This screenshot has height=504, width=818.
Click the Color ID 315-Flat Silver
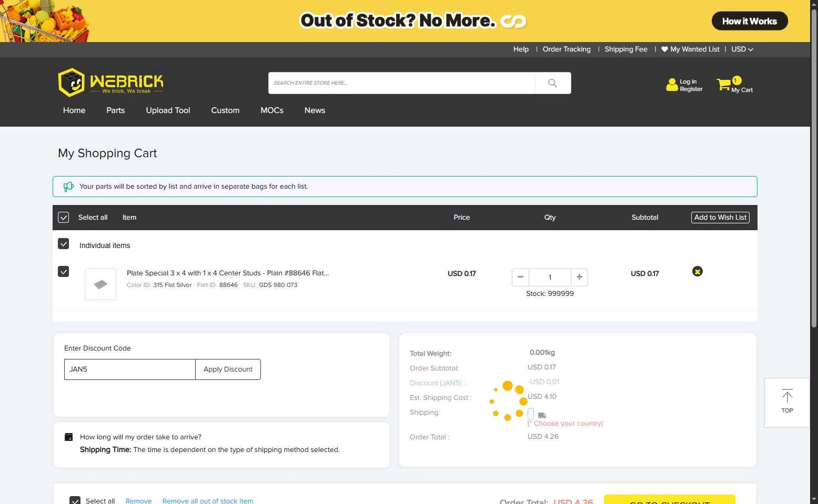173,285
